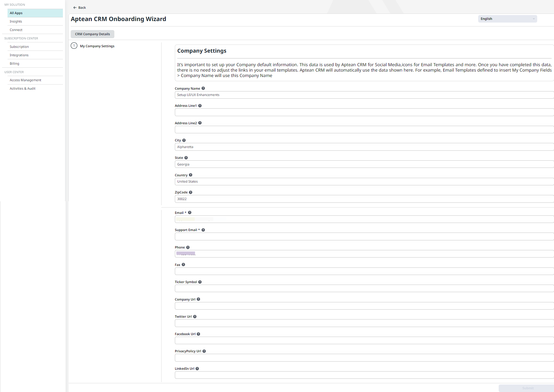Image resolution: width=554 pixels, height=392 pixels.
Task: Select the CRM Company Details tab
Action: (x=92, y=34)
